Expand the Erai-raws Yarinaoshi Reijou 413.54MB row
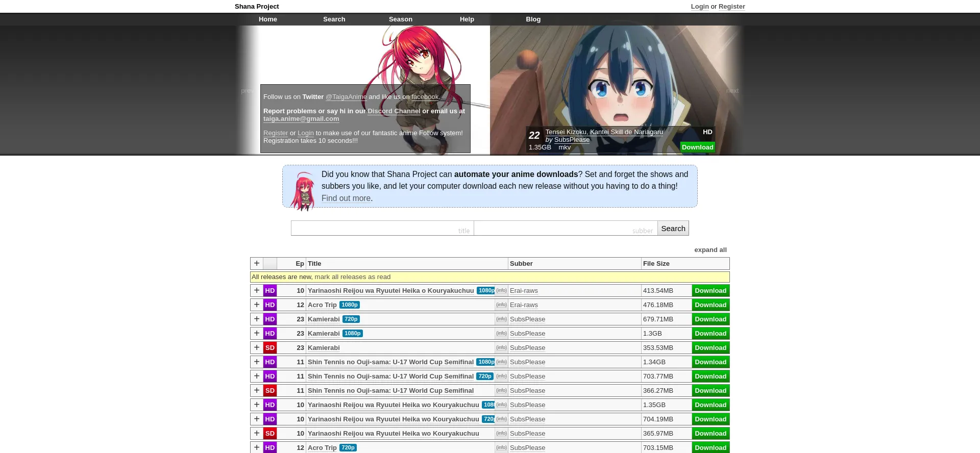The height and width of the screenshot is (453, 980). click(257, 290)
